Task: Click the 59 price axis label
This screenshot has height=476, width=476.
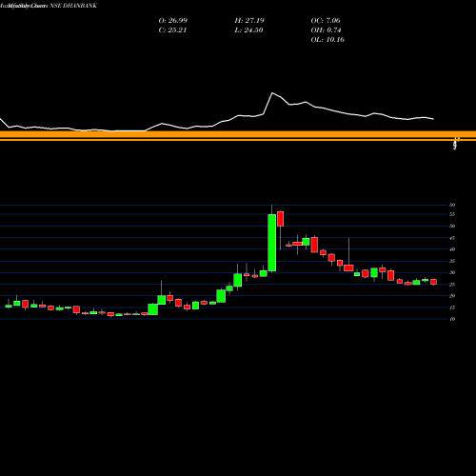Action: click(452, 205)
